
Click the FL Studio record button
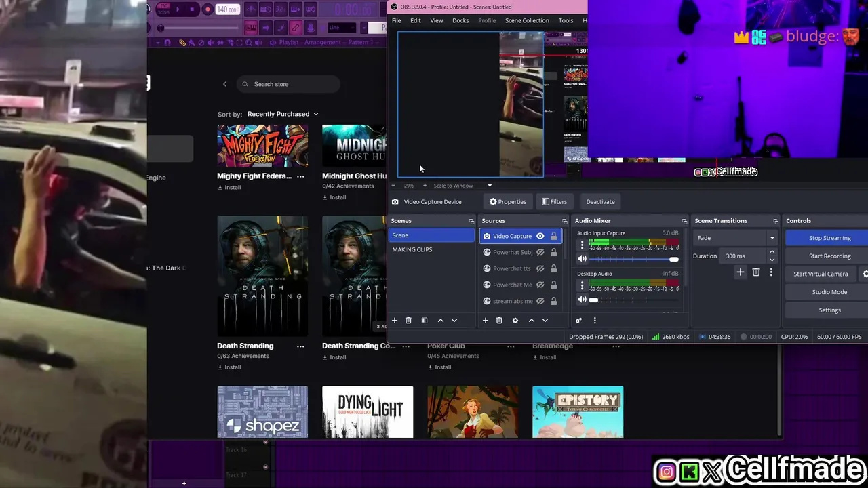[208, 9]
